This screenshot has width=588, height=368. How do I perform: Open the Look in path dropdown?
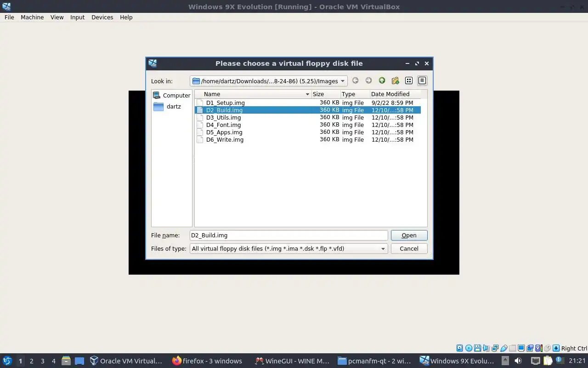(269, 81)
